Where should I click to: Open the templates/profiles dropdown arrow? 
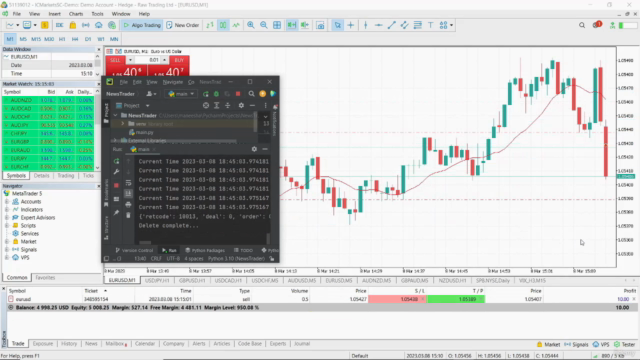(35, 25)
